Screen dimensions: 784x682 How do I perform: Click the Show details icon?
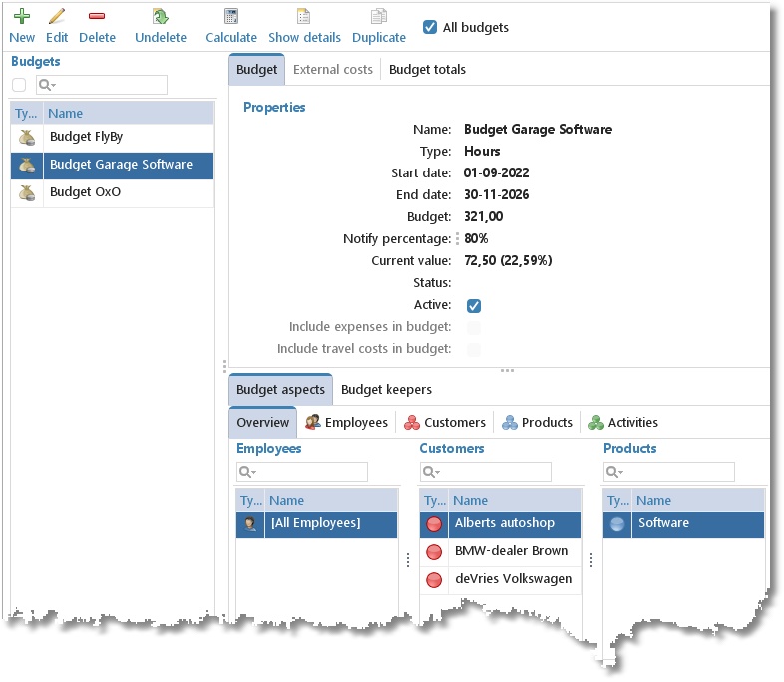coord(303,16)
